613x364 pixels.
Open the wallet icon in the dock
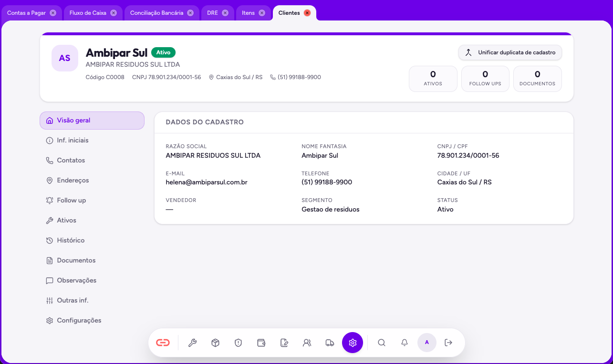click(261, 343)
